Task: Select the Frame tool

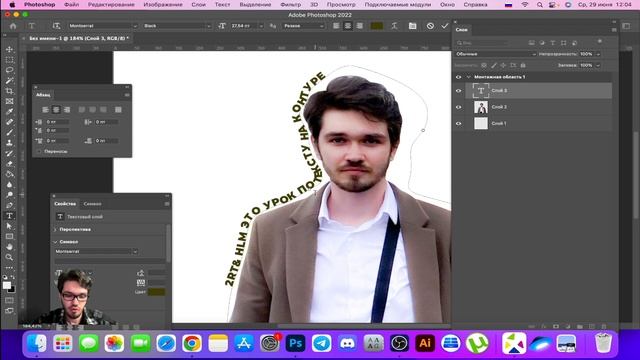Action: 9,101
